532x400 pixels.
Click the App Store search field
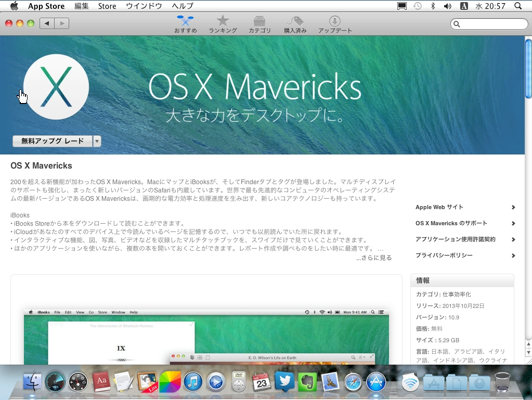coord(491,24)
